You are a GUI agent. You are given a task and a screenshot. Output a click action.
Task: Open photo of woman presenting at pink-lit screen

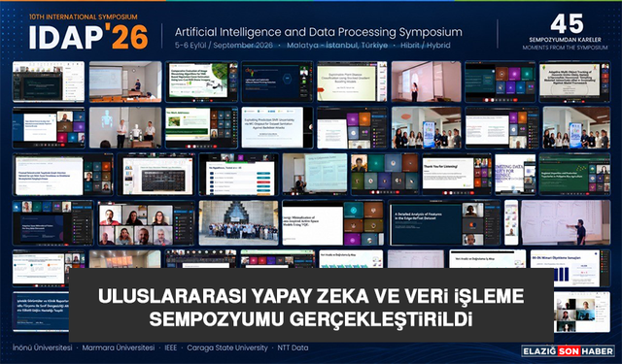pos(426,82)
